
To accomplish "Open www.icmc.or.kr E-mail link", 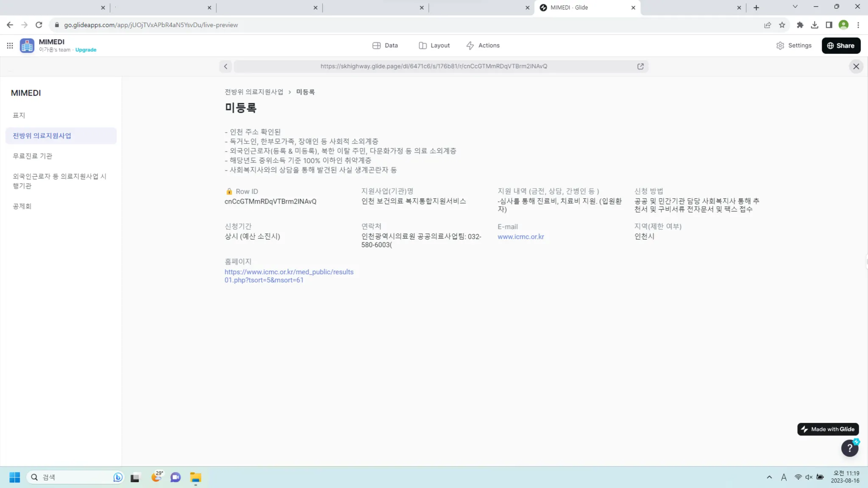I will pos(520,237).
